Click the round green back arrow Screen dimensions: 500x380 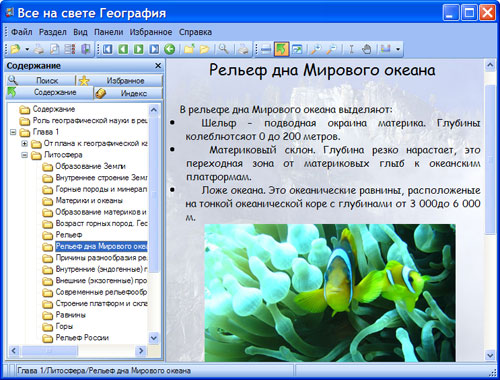[x=170, y=49]
